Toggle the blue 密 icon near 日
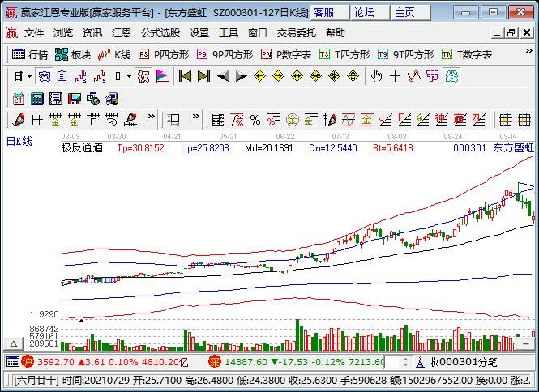The height and width of the screenshot is (392, 539). tap(44, 76)
